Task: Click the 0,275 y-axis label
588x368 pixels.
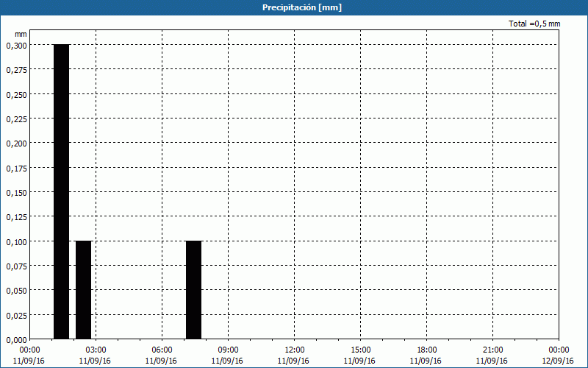Action: pyautogui.click(x=16, y=70)
